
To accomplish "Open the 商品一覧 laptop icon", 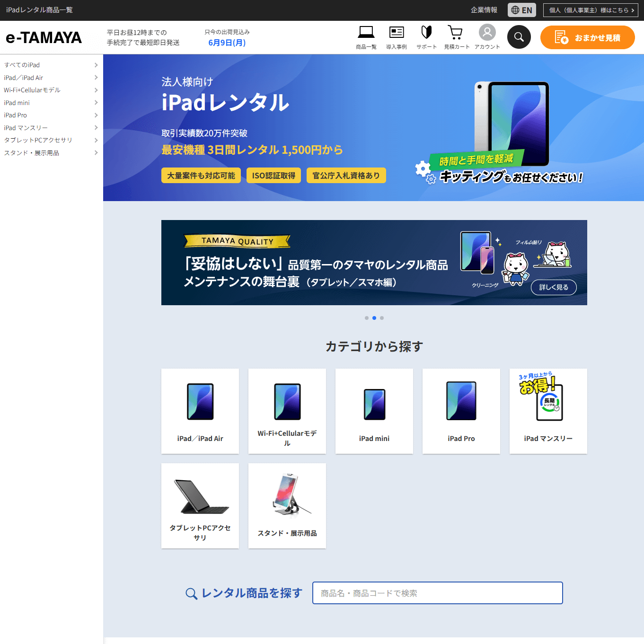I will [366, 37].
